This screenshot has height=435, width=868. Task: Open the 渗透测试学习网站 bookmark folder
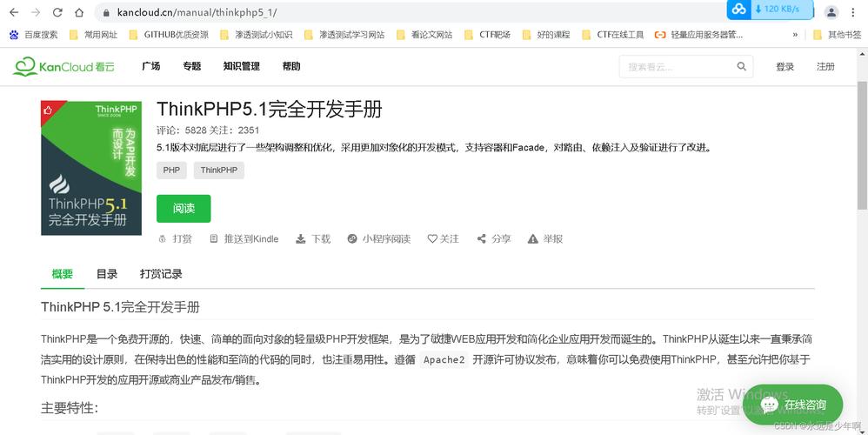(x=344, y=35)
